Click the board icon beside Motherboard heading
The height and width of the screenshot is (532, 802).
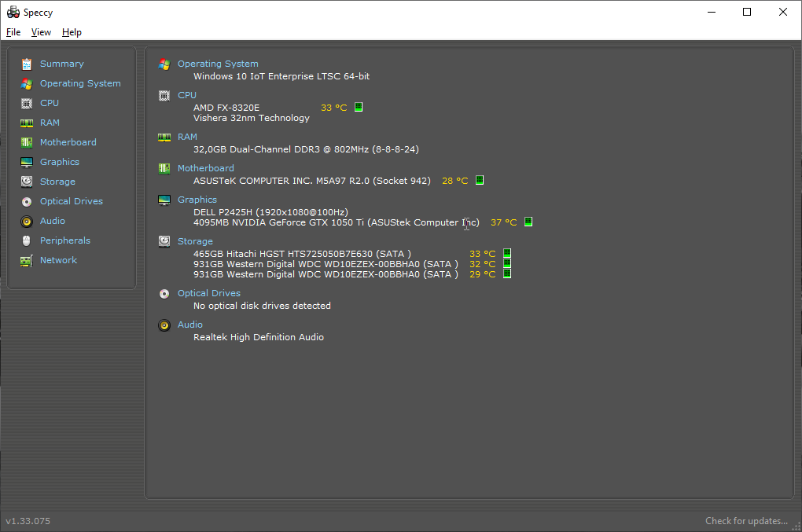point(164,169)
